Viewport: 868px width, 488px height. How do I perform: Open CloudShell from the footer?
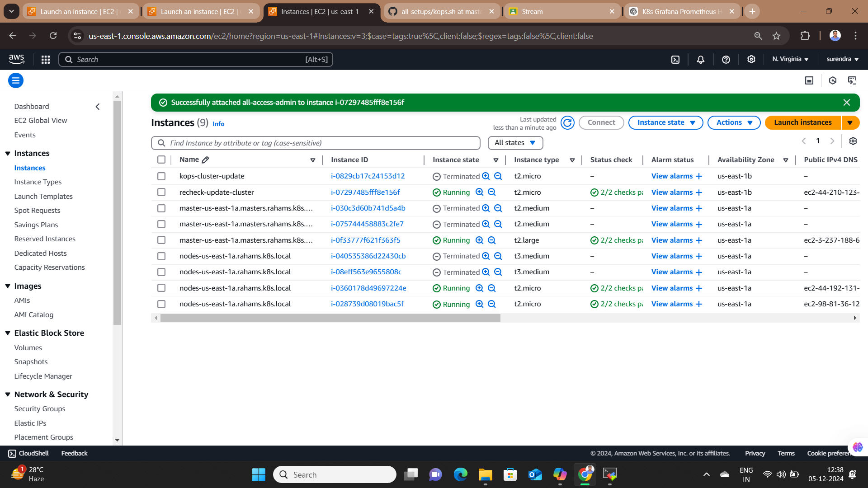point(28,453)
